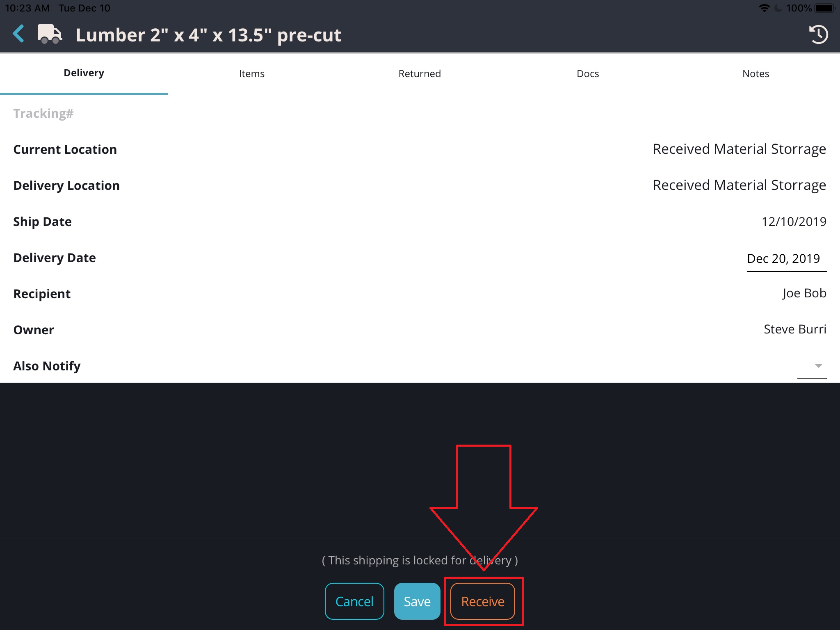Viewport: 840px width, 630px height.
Task: Tap the Recipient value Joe Bob
Action: coord(804,293)
